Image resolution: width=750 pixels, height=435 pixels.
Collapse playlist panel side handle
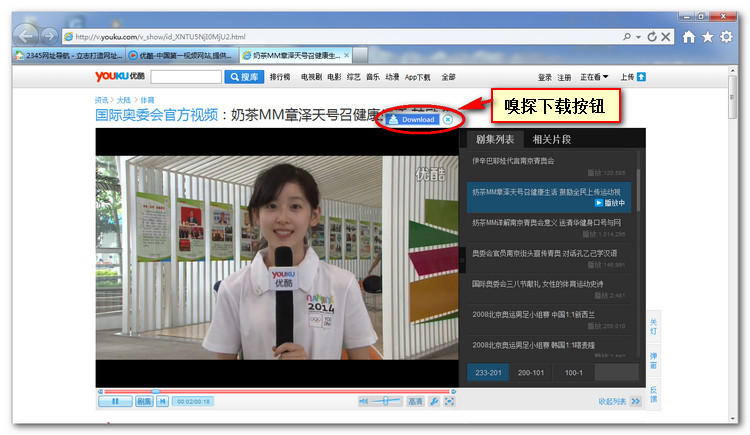coord(462,260)
